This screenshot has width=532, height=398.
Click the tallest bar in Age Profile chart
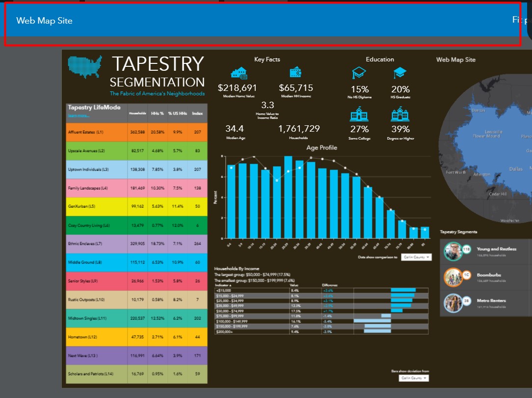(x=288, y=197)
